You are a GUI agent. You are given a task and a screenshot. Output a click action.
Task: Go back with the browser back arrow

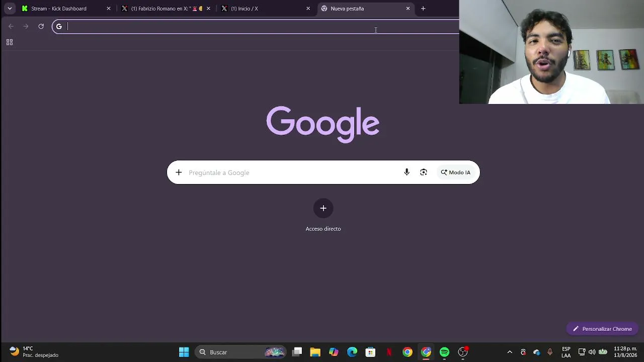[11, 26]
